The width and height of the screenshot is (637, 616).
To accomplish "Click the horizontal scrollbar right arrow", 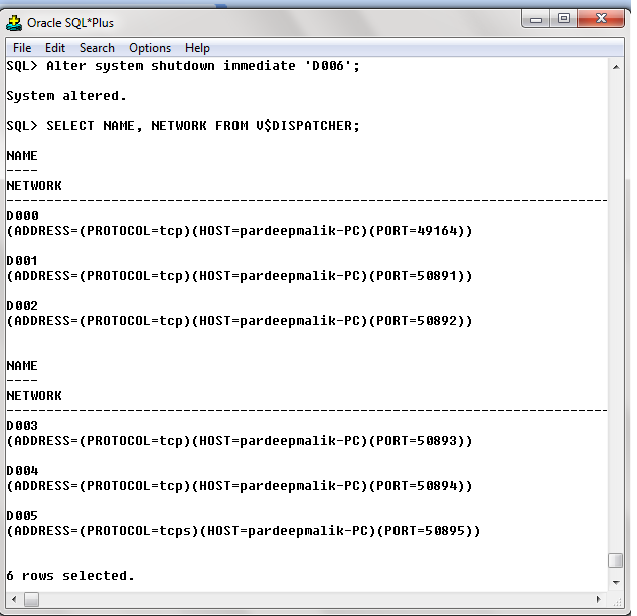I will (598, 599).
